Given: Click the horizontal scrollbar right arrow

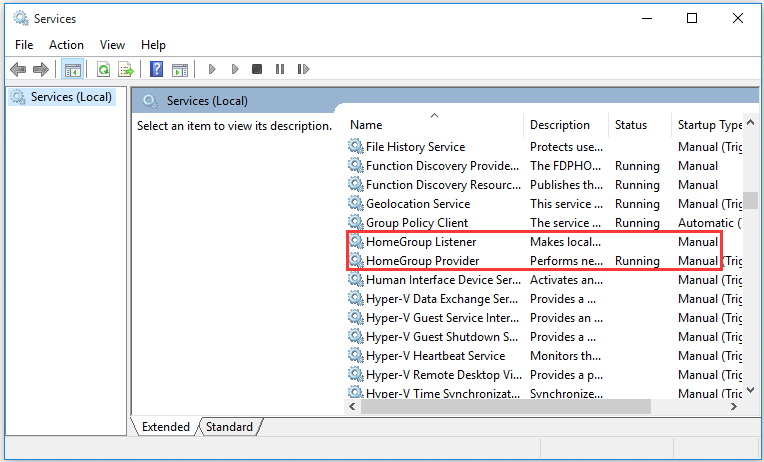Looking at the screenshot, I should tap(734, 406).
